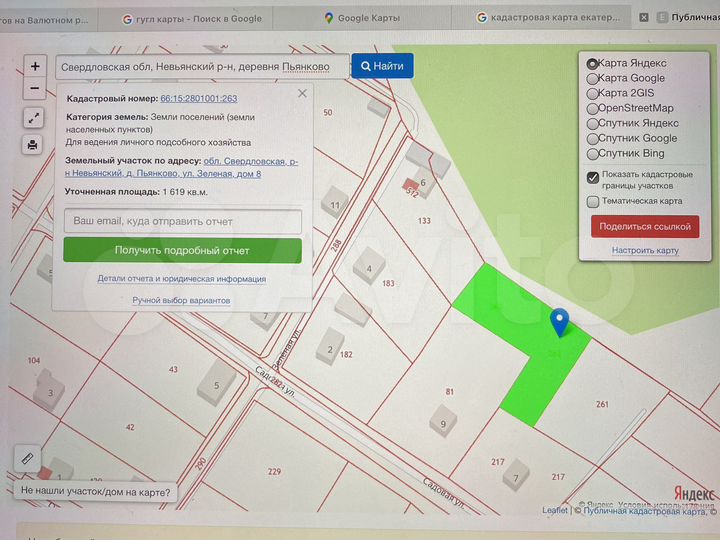Open Настроить карту link
This screenshot has height=540, width=720.
pyautogui.click(x=645, y=250)
